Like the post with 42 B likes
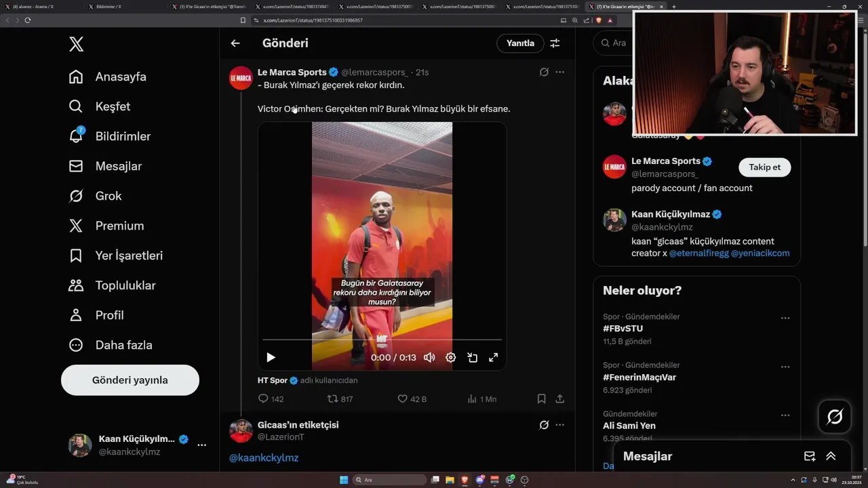 coord(412,399)
